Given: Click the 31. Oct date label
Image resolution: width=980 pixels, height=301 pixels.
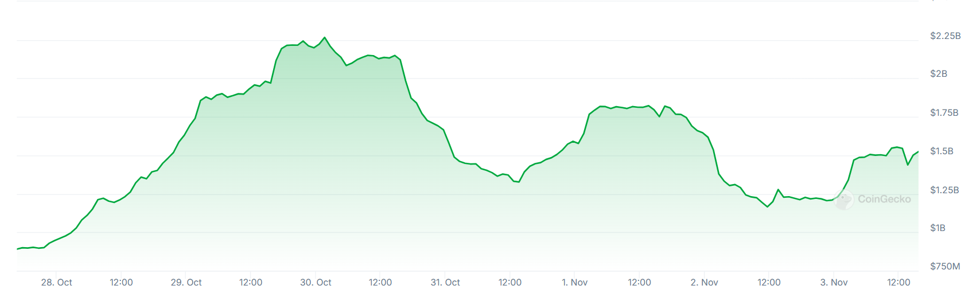Looking at the screenshot, I should [x=445, y=283].
